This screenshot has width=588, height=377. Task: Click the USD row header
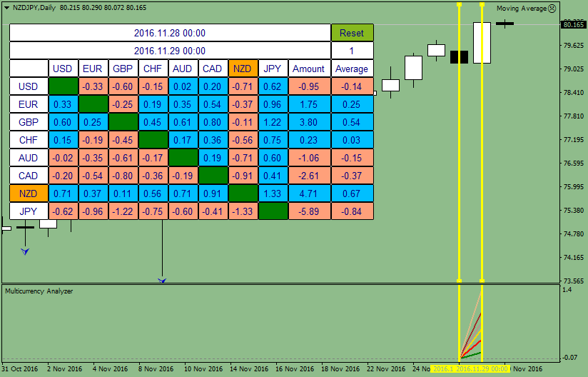(x=29, y=86)
